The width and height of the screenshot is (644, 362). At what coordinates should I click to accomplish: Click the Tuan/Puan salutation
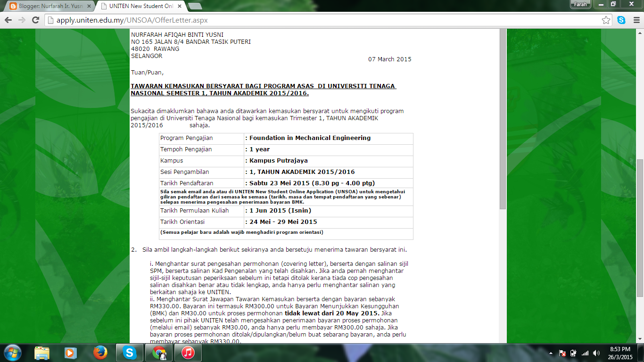(x=147, y=73)
